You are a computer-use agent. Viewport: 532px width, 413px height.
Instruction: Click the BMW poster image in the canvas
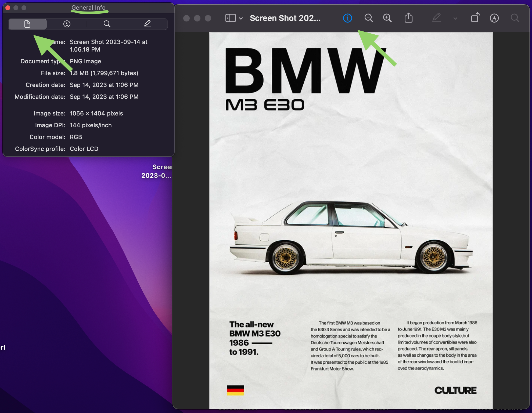pyautogui.click(x=351, y=220)
